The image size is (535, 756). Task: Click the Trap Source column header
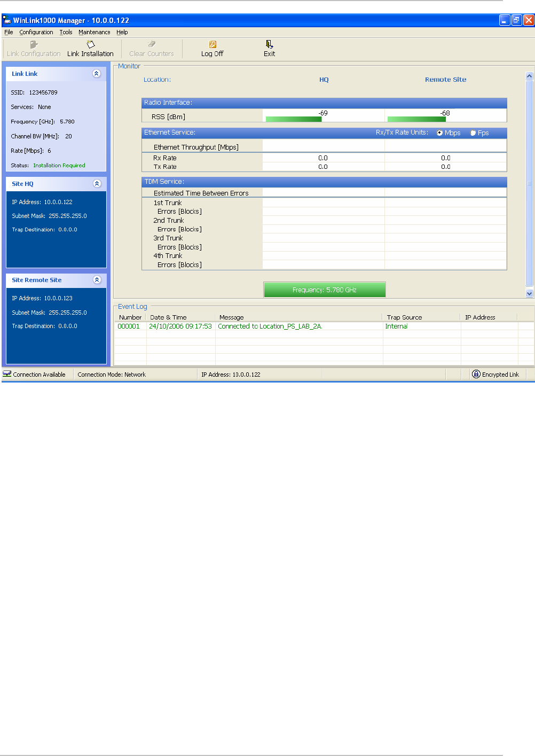click(422, 317)
